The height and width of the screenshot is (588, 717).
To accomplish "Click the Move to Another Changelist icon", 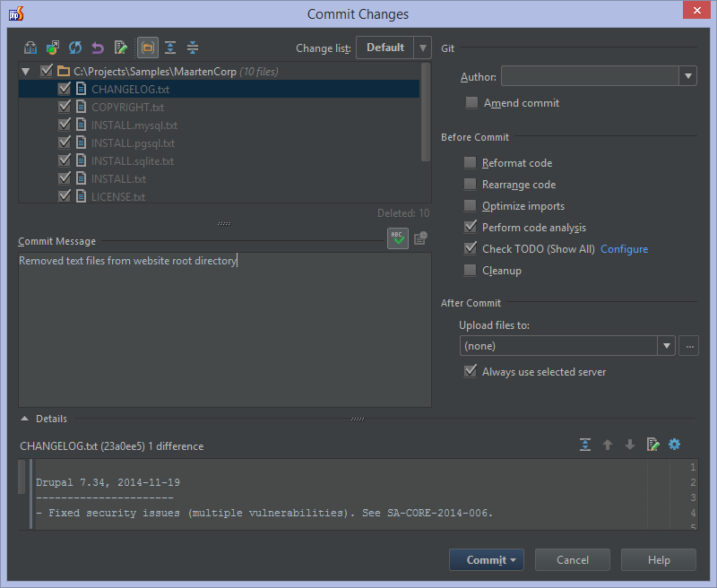I will click(x=53, y=48).
